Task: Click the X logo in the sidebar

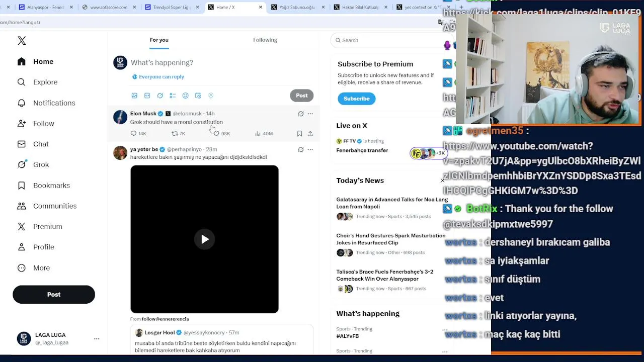Action: pos(22,41)
